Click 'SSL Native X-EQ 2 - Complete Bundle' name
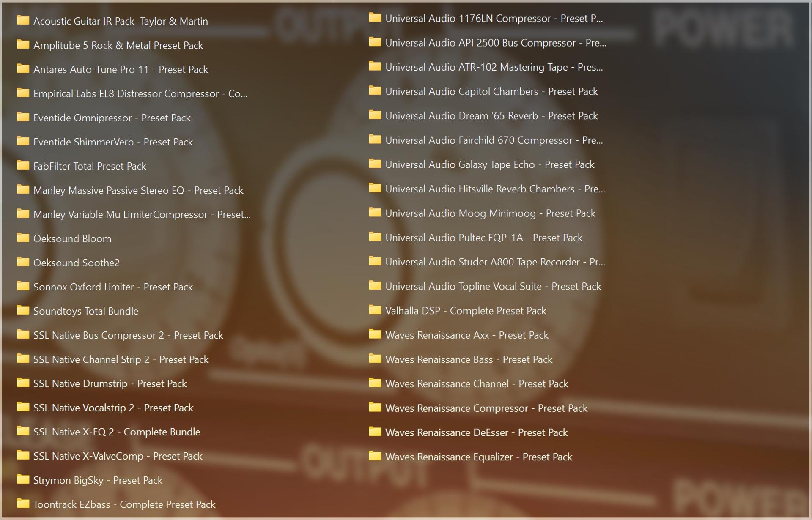 click(117, 432)
